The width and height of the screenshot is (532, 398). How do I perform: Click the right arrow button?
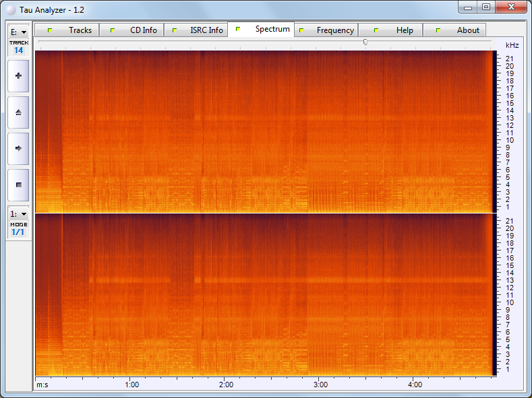coord(18,148)
